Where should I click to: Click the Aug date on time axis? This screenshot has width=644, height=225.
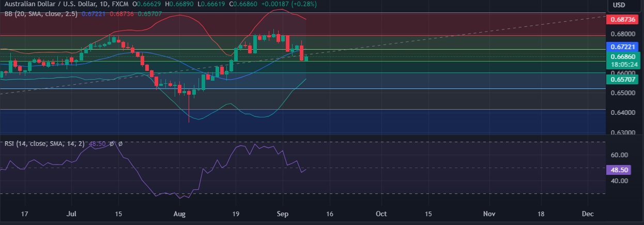point(179,213)
